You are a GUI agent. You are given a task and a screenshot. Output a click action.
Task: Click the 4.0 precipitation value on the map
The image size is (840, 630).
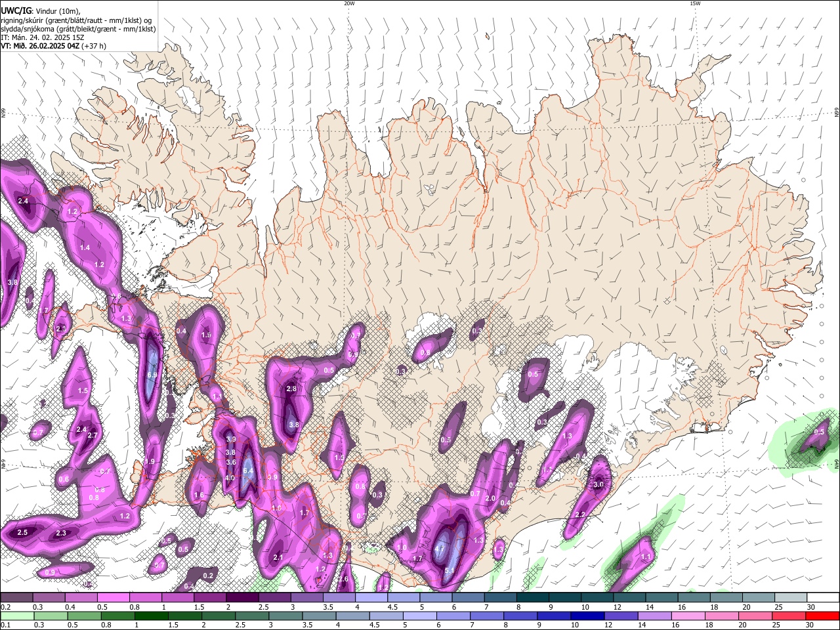click(x=229, y=478)
